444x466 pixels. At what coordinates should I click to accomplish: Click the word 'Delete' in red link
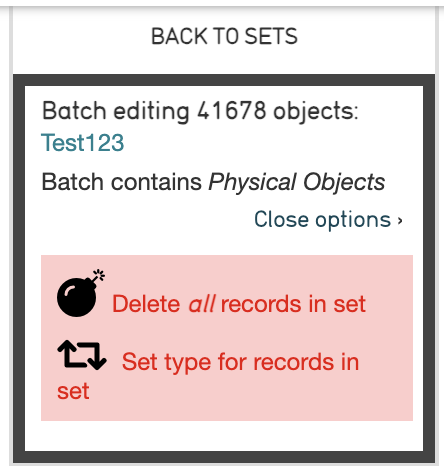click(146, 304)
